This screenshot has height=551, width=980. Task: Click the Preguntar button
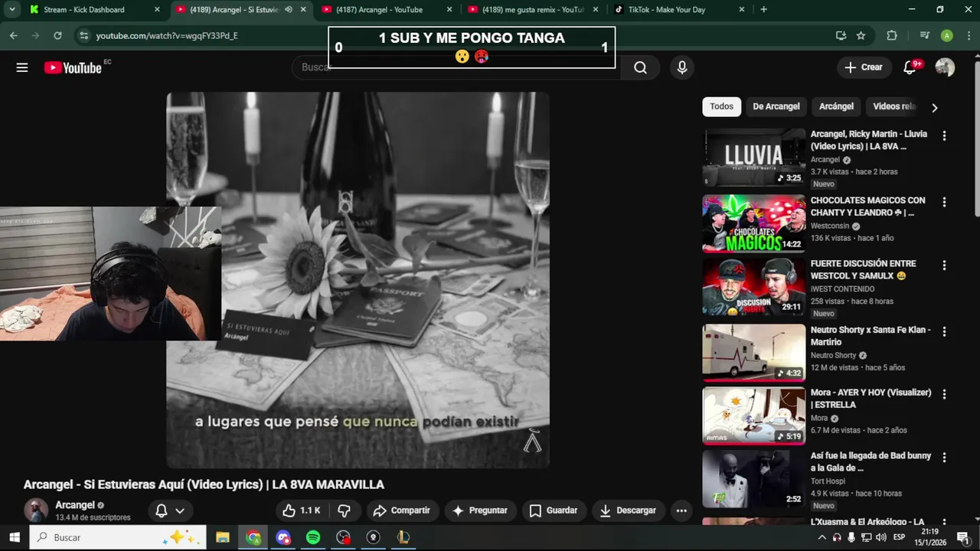479,510
